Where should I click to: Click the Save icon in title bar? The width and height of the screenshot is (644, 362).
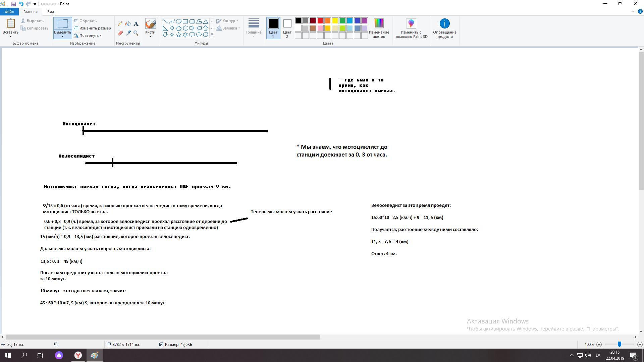[x=13, y=4]
